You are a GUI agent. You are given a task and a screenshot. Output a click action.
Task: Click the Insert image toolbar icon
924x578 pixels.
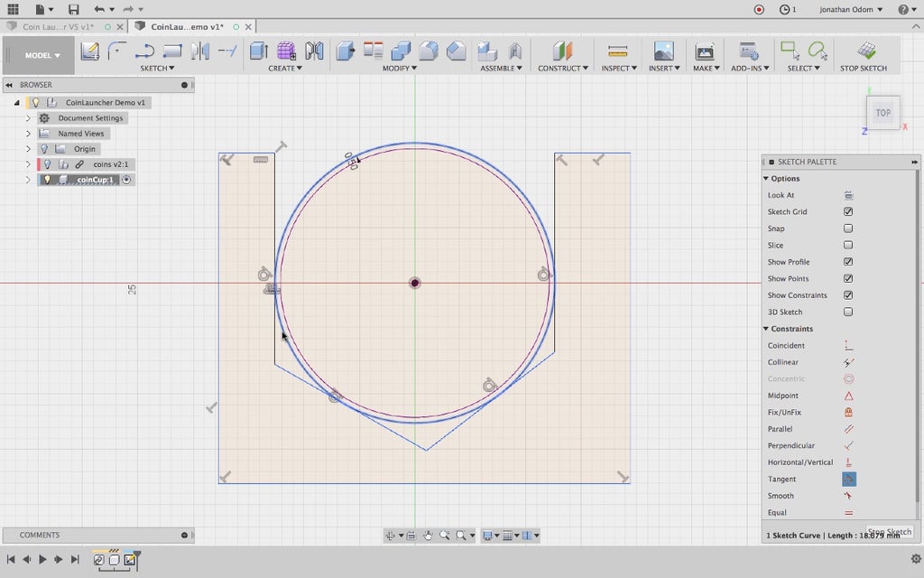663,51
